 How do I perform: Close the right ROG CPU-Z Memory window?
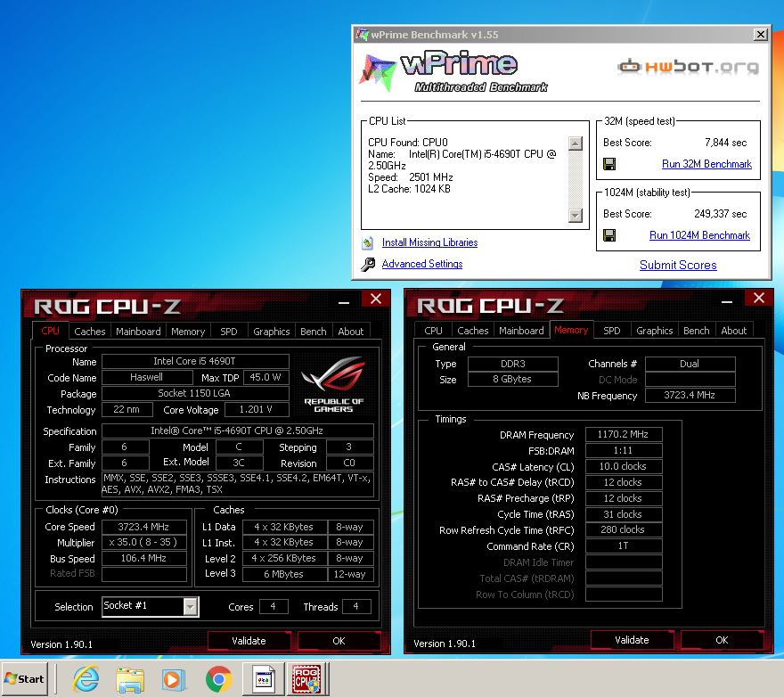click(x=758, y=298)
